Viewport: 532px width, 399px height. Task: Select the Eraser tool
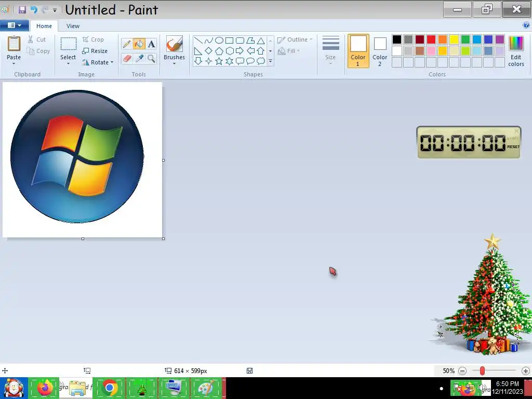[x=127, y=58]
